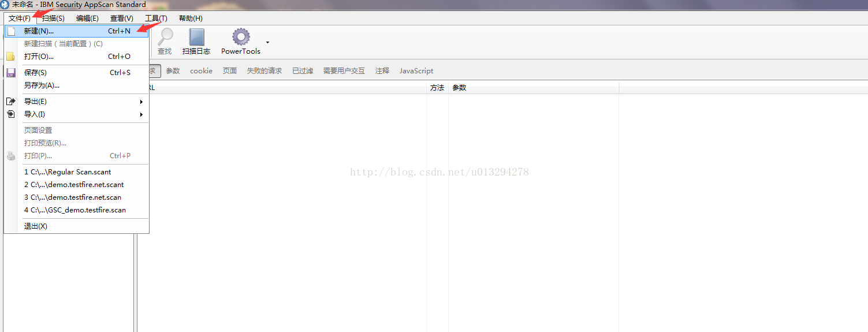
Task: Switch to the 参数 tab
Action: tap(173, 71)
